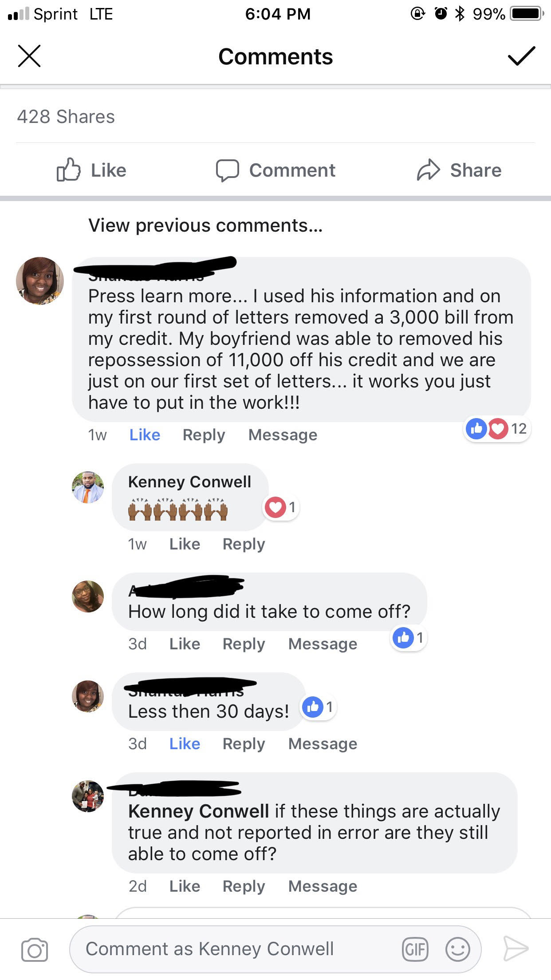Tap the thumbs-up Like button on the post

(92, 170)
